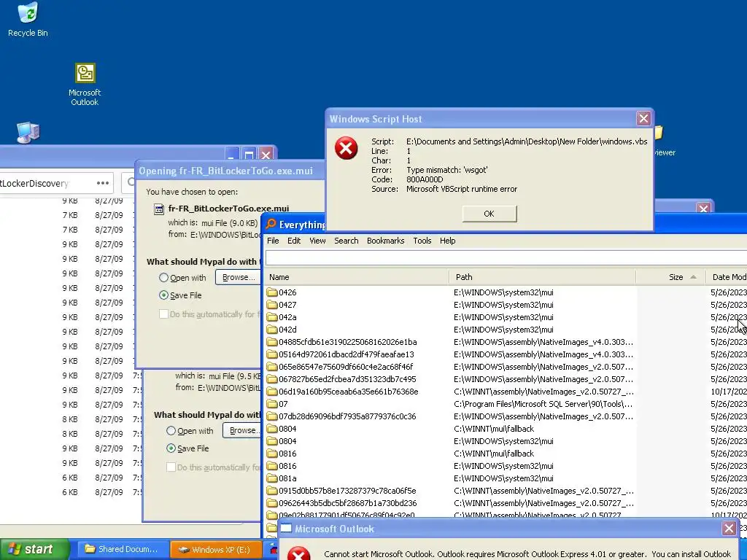747x560 pixels.
Task: Select the 0427 folder icon
Action: point(272,305)
